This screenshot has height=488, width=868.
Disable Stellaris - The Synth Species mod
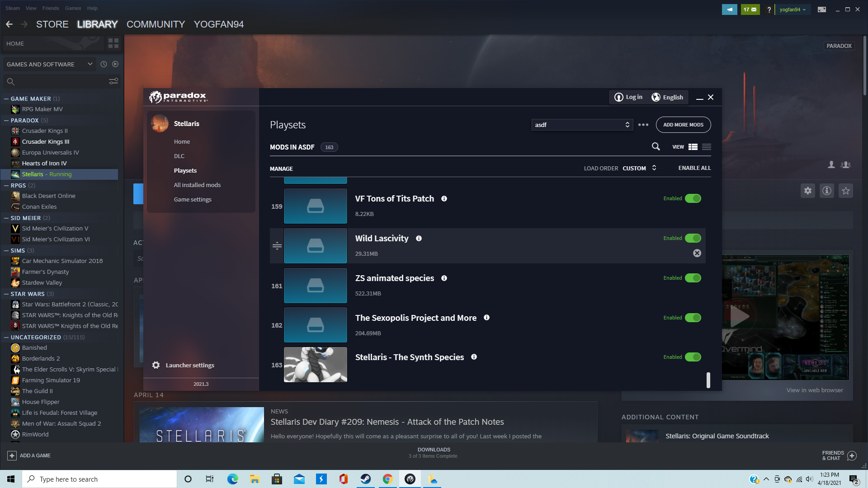(693, 357)
